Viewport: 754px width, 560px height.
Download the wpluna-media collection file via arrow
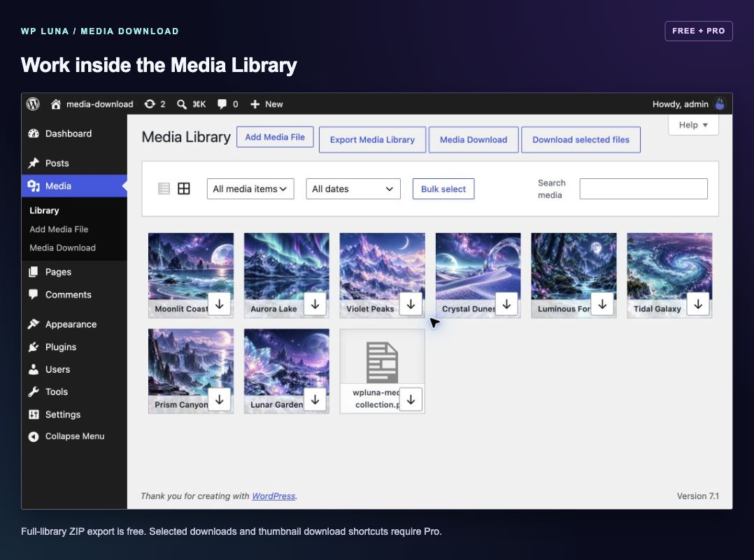point(411,399)
